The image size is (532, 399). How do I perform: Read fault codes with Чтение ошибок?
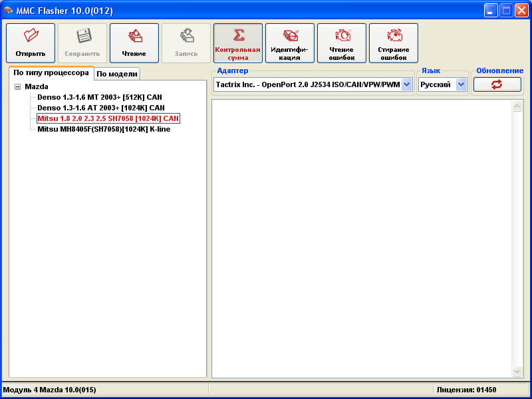(342, 43)
